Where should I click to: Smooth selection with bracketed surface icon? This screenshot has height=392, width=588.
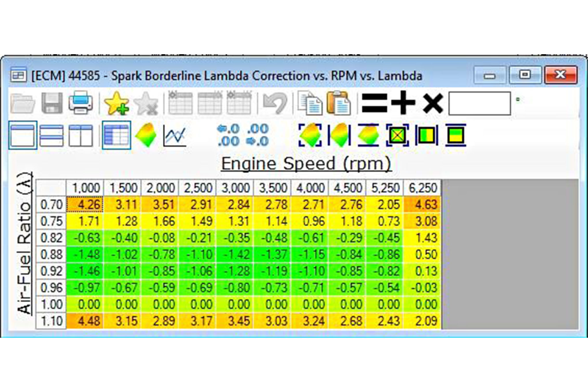[x=310, y=135]
